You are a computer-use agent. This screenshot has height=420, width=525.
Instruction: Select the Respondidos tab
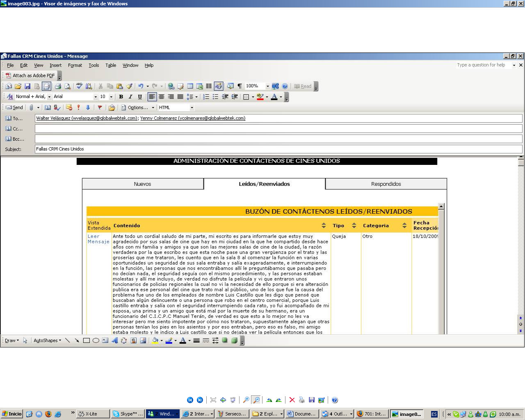(x=386, y=184)
